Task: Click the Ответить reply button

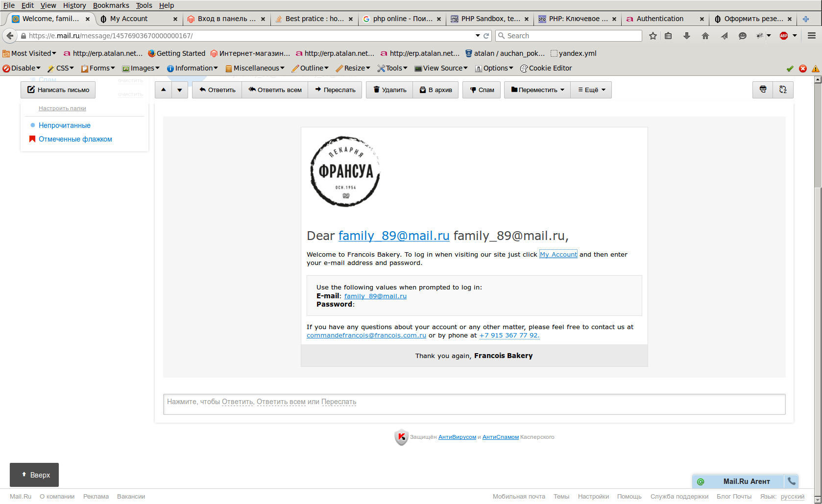Action: tap(217, 90)
